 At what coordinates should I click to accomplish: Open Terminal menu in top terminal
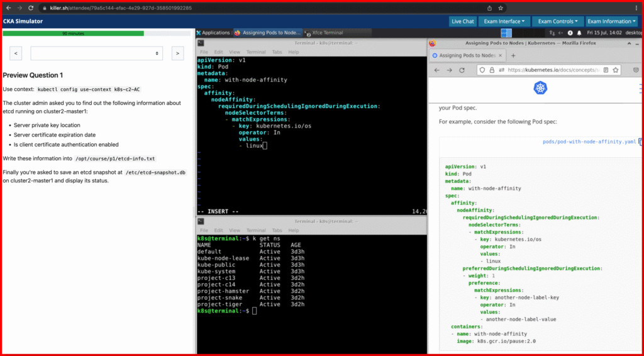pos(256,52)
